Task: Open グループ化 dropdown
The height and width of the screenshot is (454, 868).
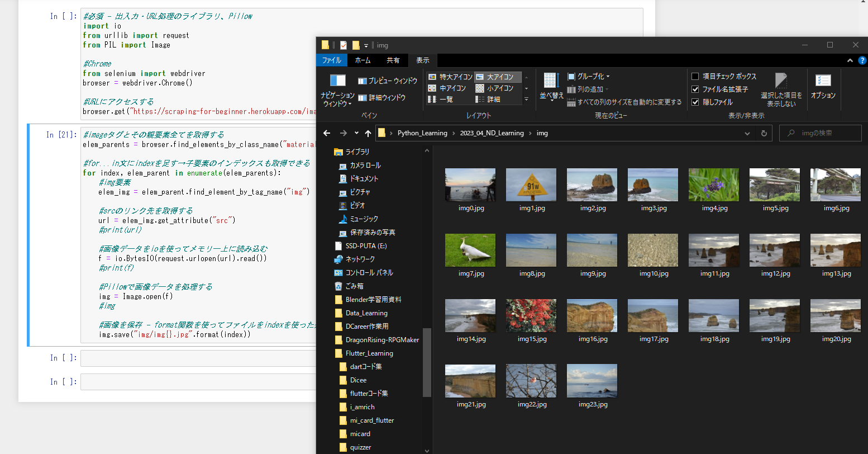Action: pos(589,77)
